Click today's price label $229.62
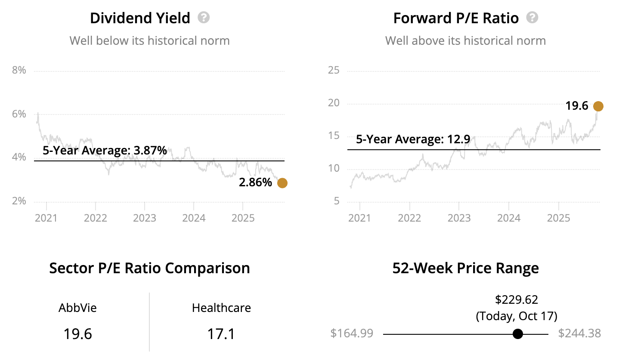 tap(517, 299)
